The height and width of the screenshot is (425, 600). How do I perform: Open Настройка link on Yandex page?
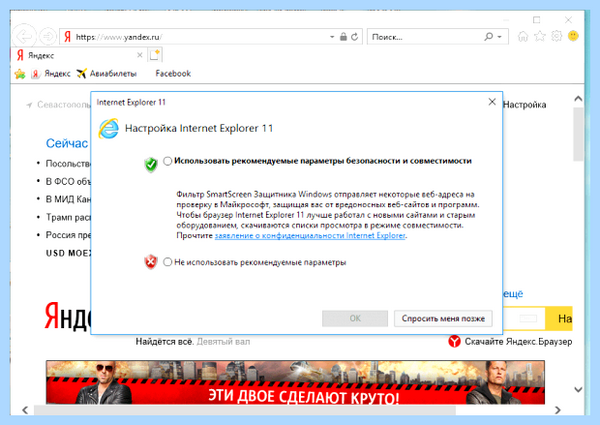pyautogui.click(x=524, y=105)
